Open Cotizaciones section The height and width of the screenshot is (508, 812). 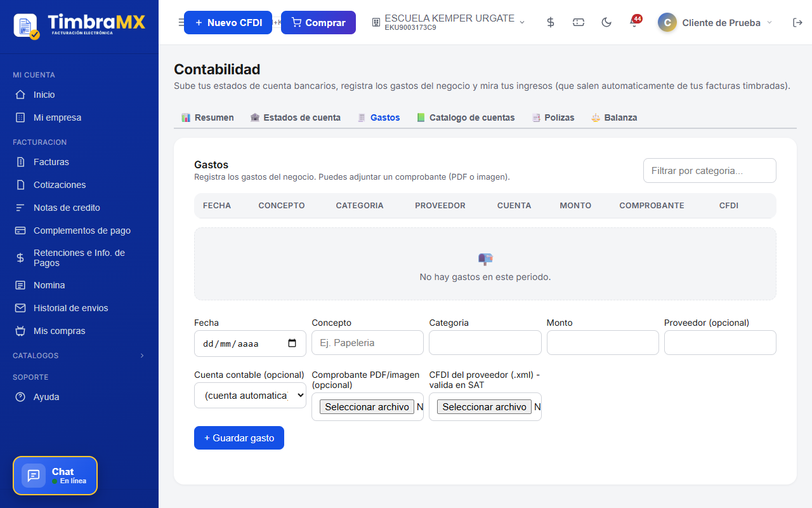(79, 185)
